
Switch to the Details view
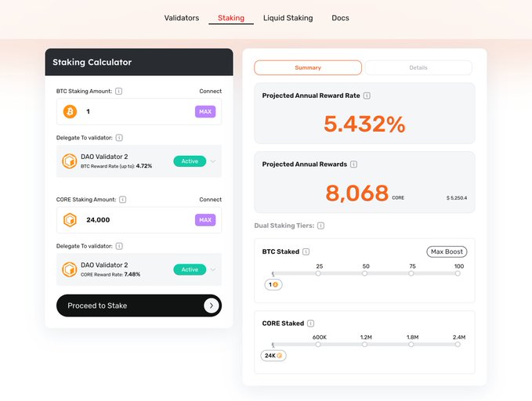(x=418, y=67)
